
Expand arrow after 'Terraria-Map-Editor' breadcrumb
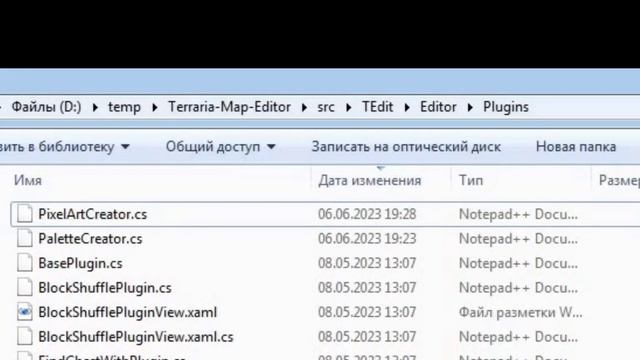coord(304,107)
